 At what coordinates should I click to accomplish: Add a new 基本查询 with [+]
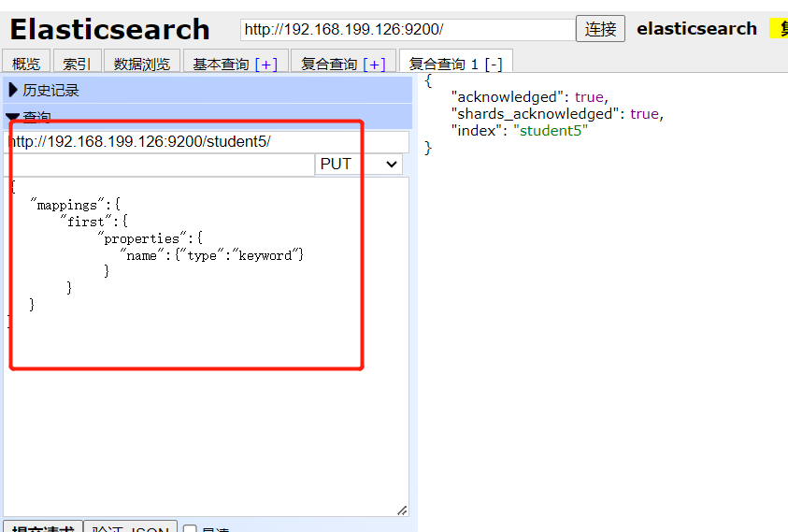click(265, 65)
